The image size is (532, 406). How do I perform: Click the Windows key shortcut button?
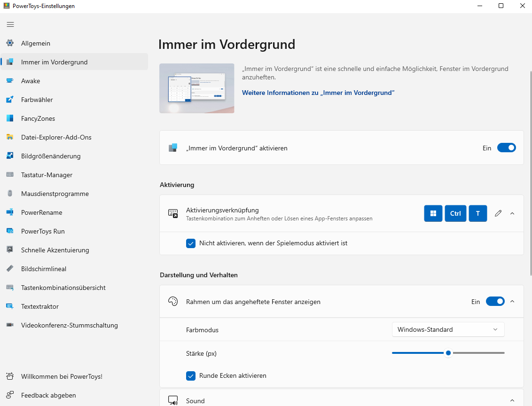coord(433,213)
